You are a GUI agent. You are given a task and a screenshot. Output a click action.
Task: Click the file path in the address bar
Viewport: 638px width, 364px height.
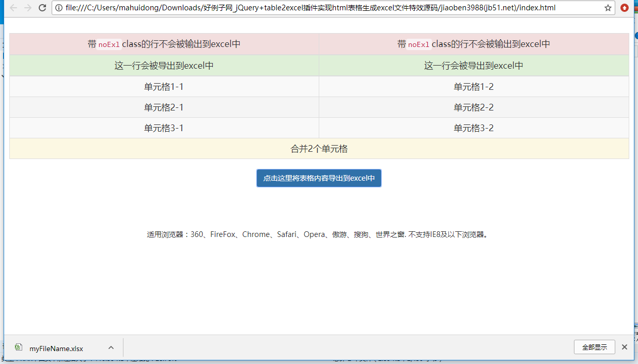(x=311, y=8)
